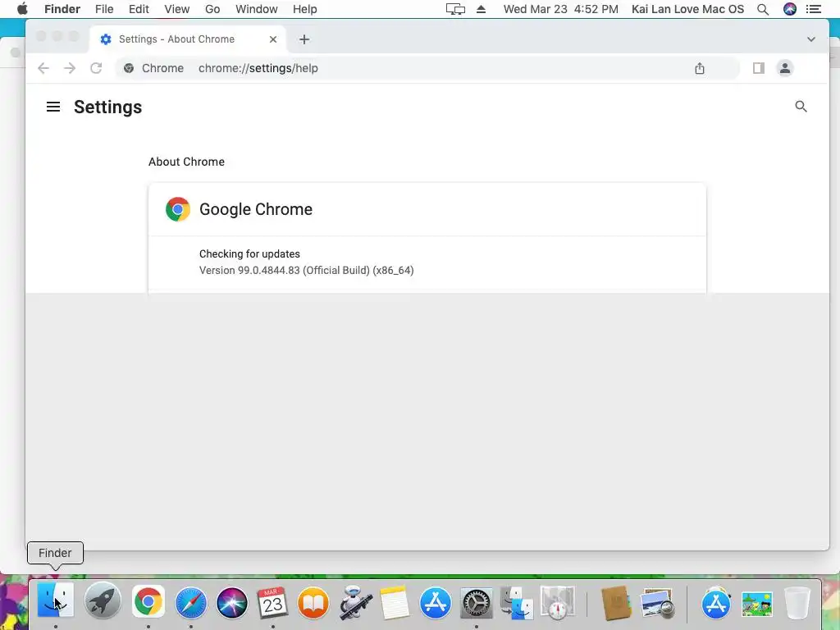Open a new tab with plus button
Viewport: 840px width, 630px height.
pyautogui.click(x=304, y=39)
